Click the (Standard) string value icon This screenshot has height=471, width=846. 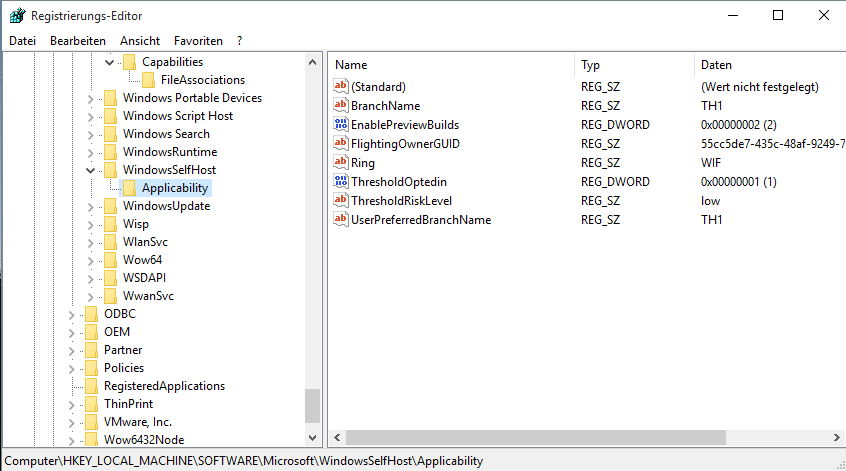click(x=341, y=86)
